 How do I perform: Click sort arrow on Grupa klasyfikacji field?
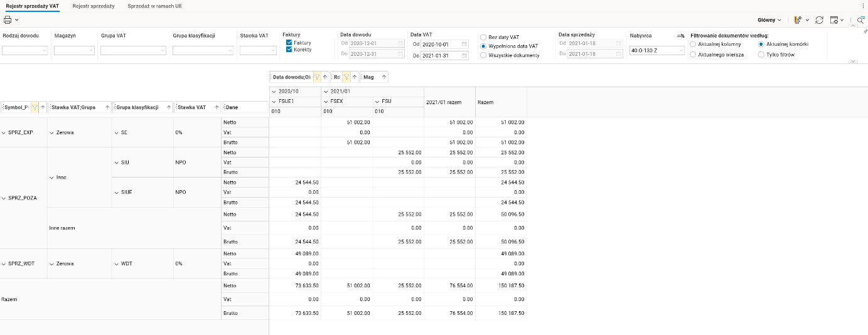(x=169, y=107)
